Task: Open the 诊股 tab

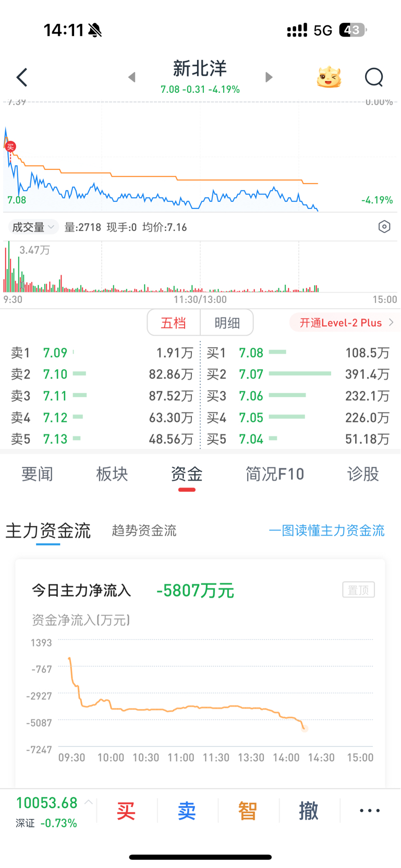Action: pos(363,474)
